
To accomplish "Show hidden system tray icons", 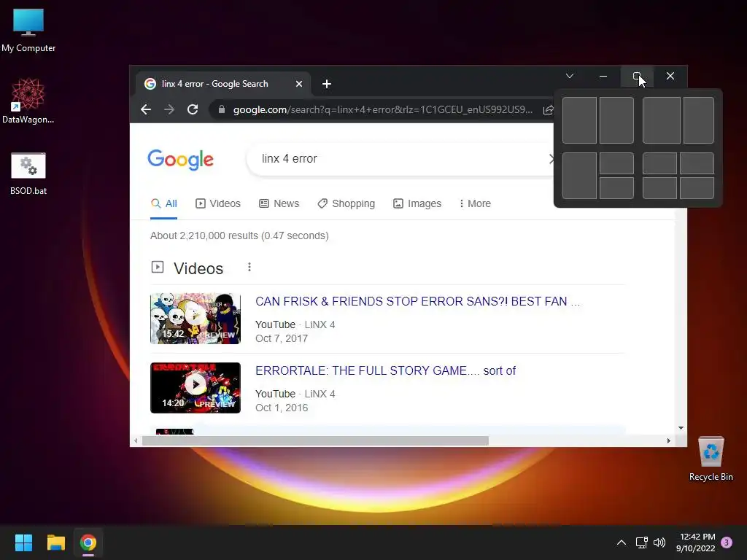I will [x=622, y=542].
